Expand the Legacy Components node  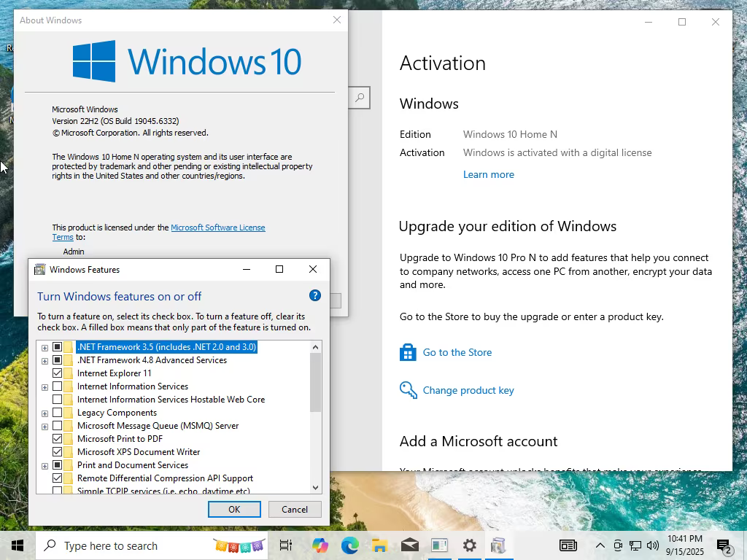44,413
